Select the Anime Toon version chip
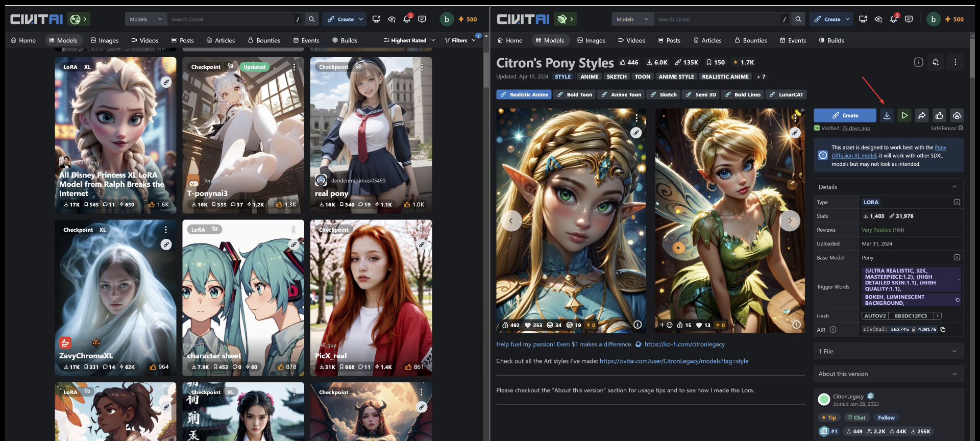 click(x=621, y=94)
